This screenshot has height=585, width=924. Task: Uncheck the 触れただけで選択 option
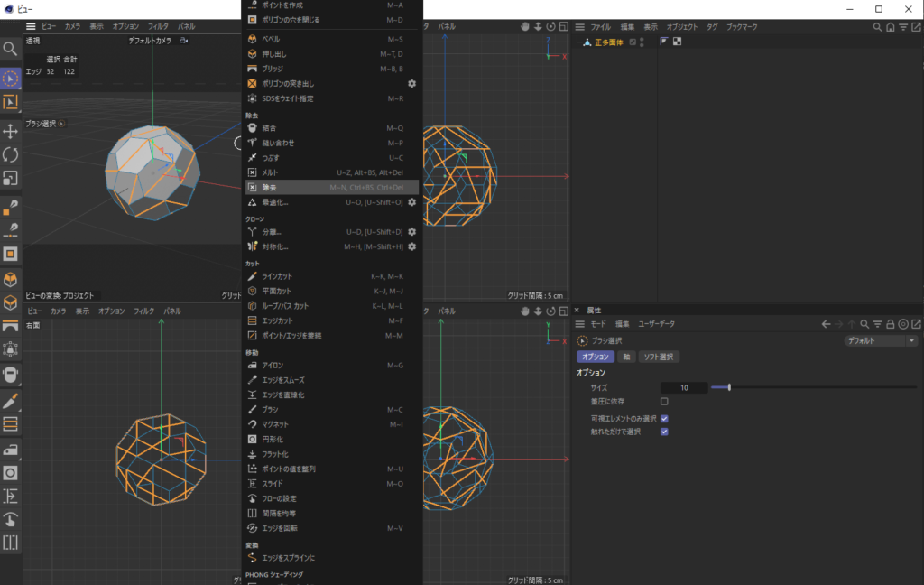[x=665, y=432]
